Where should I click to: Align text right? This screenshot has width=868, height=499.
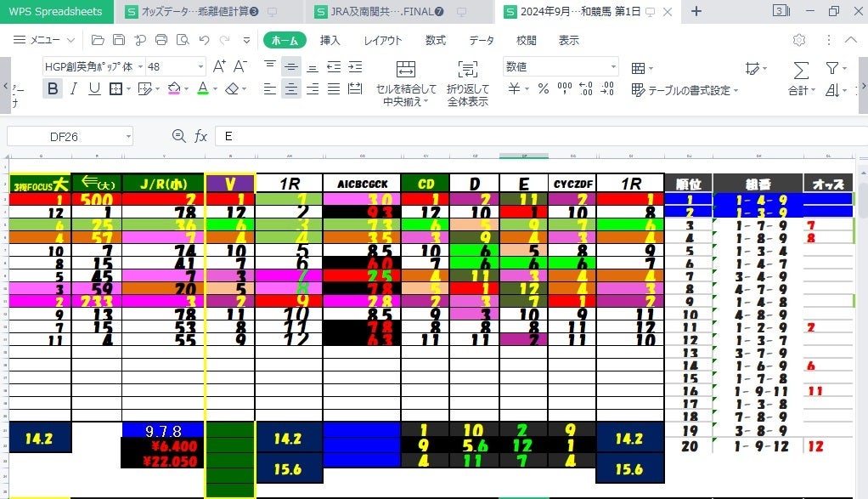click(313, 88)
